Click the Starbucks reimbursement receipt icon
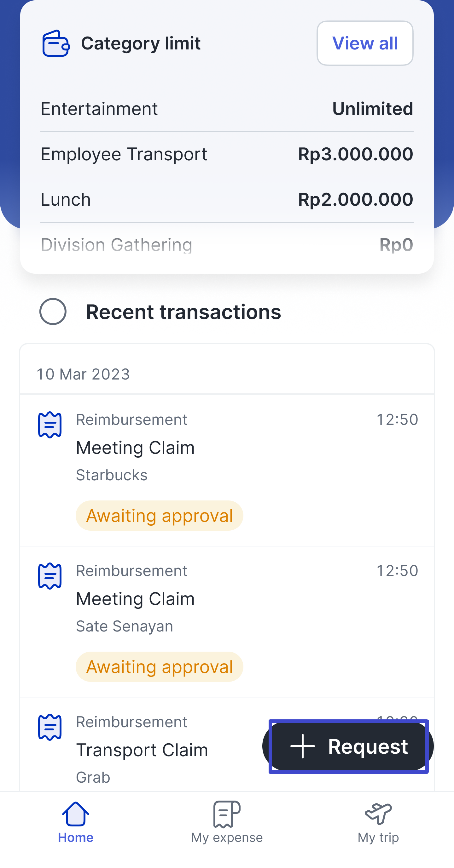This screenshot has width=454, height=868. click(x=50, y=425)
